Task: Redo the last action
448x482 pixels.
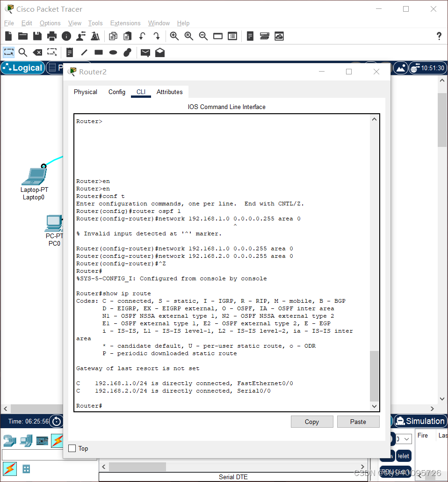Action: click(157, 37)
